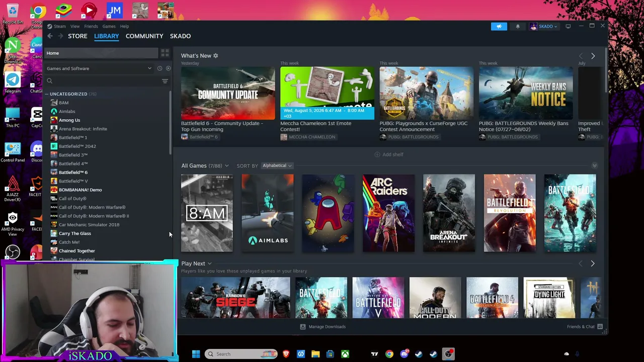Select the 8:AM game cover thumbnail
Screen dimensions: 644x362
[x=207, y=213]
